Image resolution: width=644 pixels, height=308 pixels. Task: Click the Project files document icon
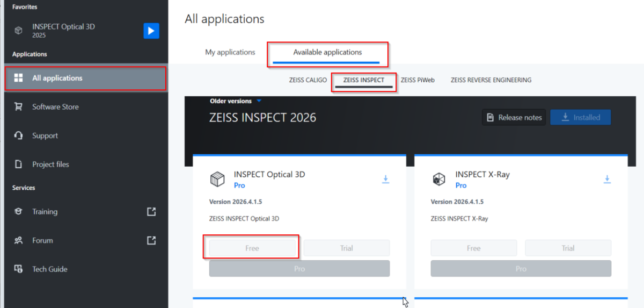point(19,164)
